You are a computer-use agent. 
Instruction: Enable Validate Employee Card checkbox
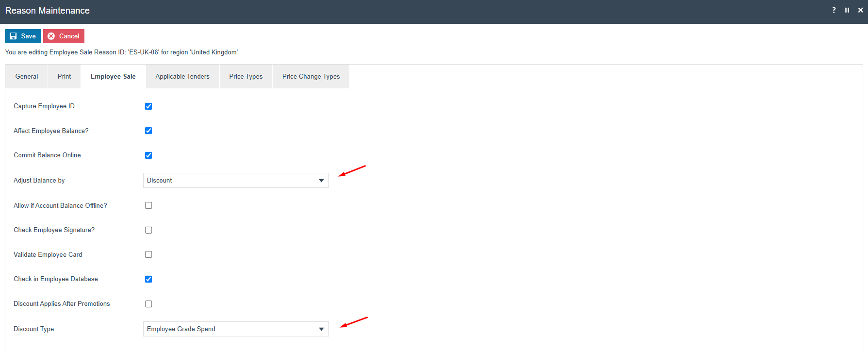[x=148, y=254]
